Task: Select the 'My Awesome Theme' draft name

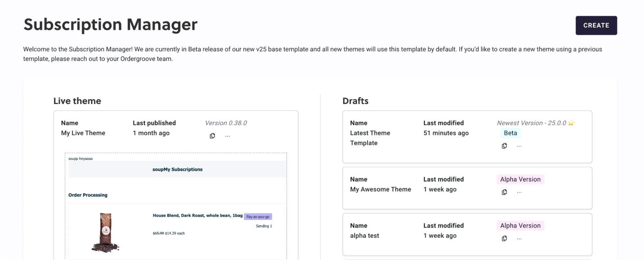Action: coord(380,189)
